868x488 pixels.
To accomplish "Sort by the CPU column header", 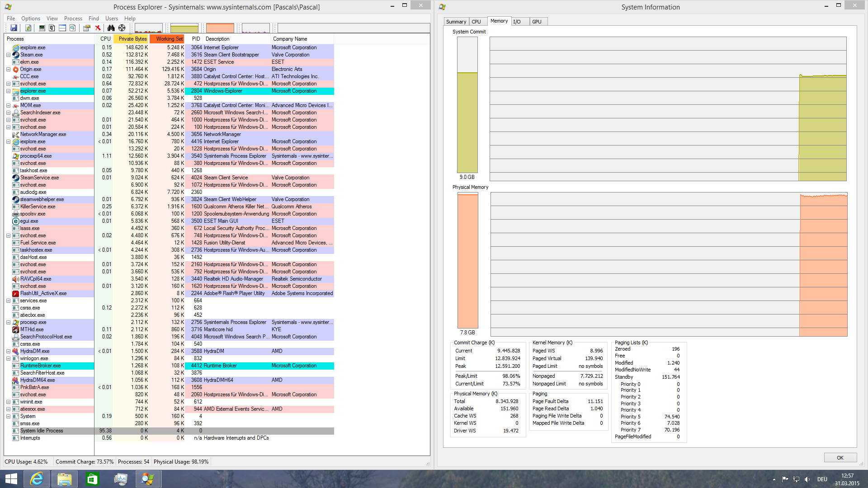I will coord(104,39).
